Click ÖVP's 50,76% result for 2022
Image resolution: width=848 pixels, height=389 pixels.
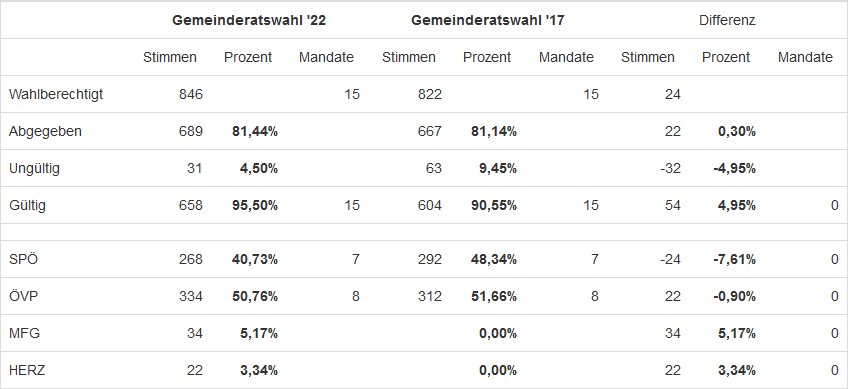click(x=253, y=296)
